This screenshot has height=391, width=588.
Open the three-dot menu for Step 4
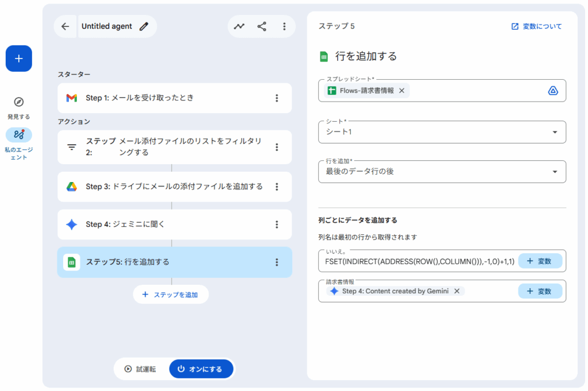click(277, 224)
